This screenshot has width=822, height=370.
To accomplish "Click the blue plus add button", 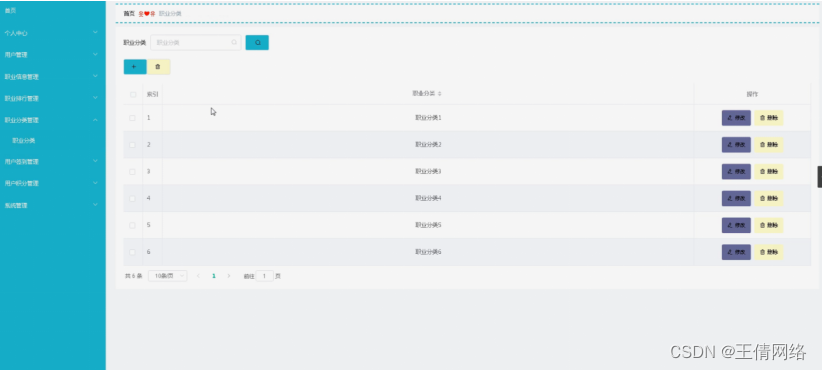I will tap(135, 67).
